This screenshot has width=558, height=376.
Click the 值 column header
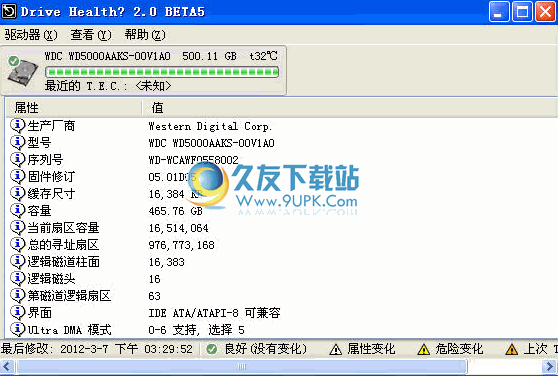tap(350, 108)
